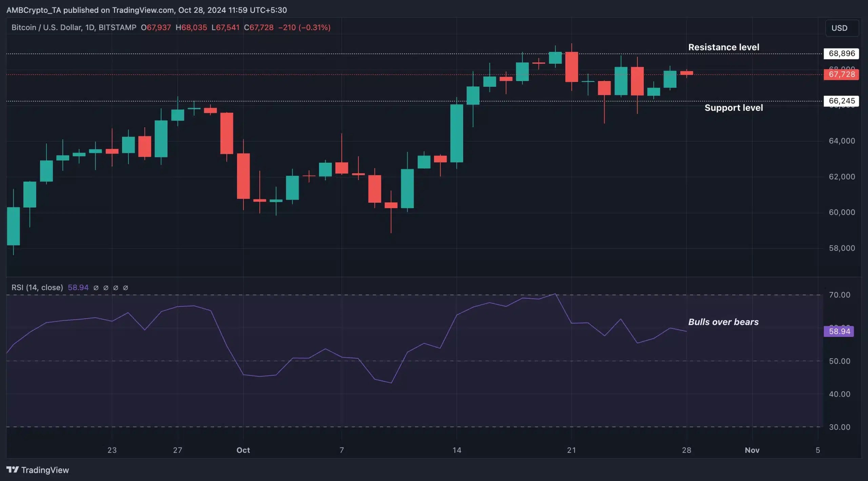Toggle visibility of third RSI plot value
868x481 pixels.
pyautogui.click(x=116, y=288)
